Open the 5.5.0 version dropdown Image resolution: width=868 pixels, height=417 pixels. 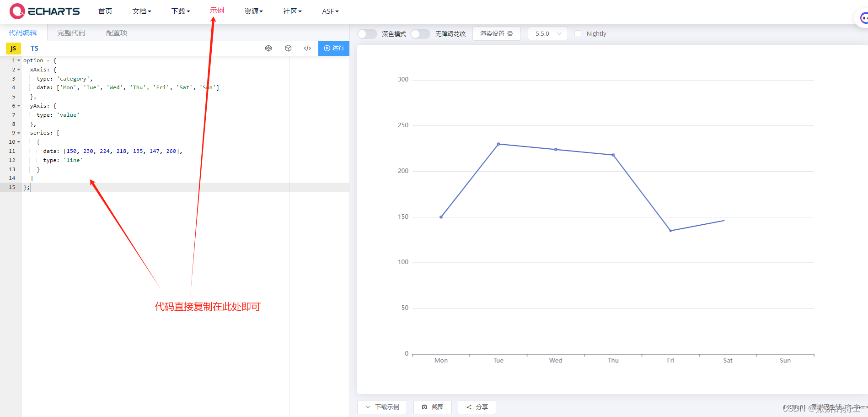[x=547, y=33]
